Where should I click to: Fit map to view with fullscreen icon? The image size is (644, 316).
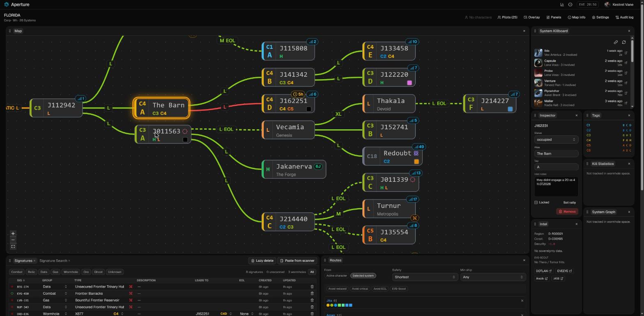tap(13, 247)
